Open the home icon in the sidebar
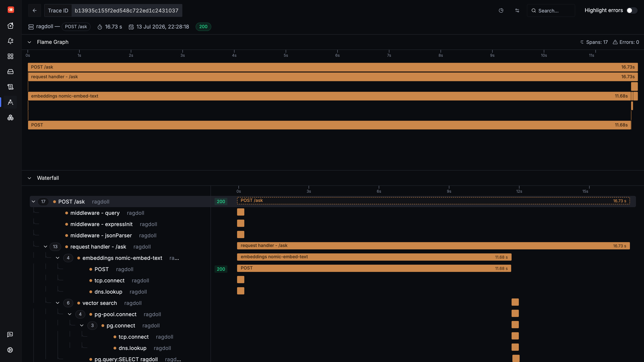 tap(10, 26)
